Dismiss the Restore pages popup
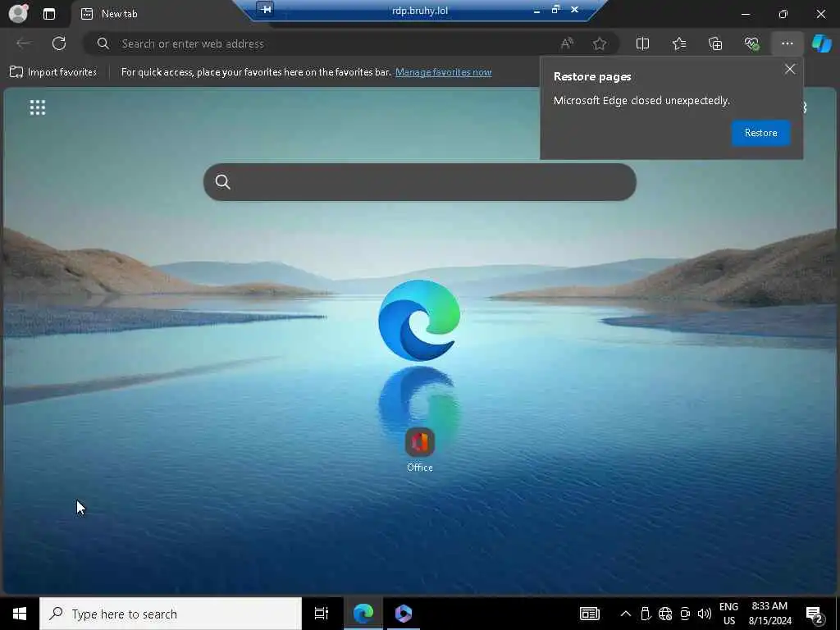The height and width of the screenshot is (630, 840). click(x=790, y=69)
